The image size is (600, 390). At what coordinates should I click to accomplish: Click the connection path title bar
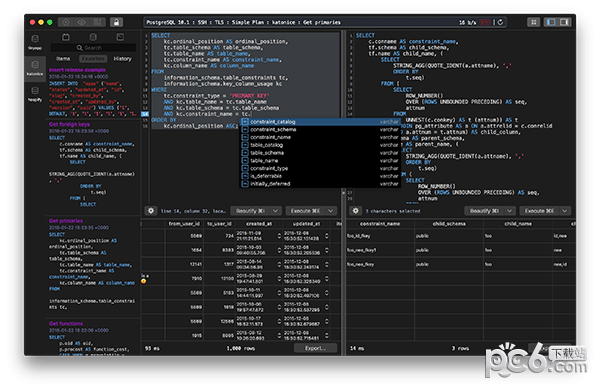(325, 22)
